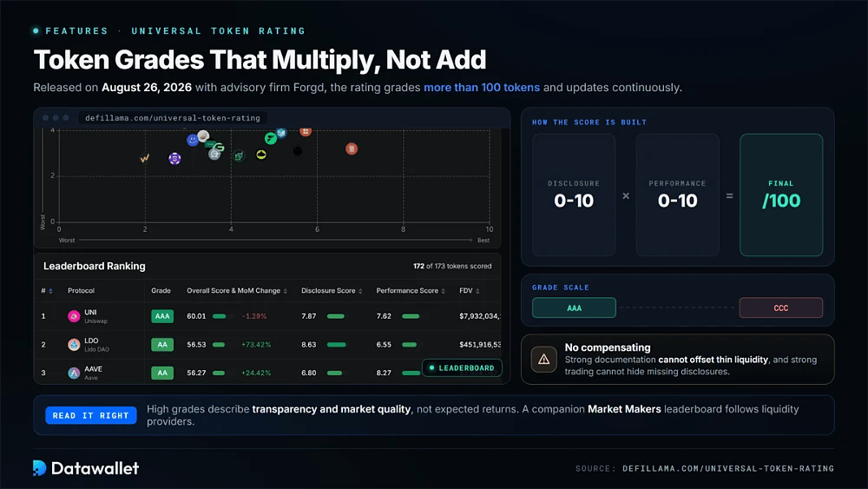Sort using the FDV column arrows

(x=477, y=291)
